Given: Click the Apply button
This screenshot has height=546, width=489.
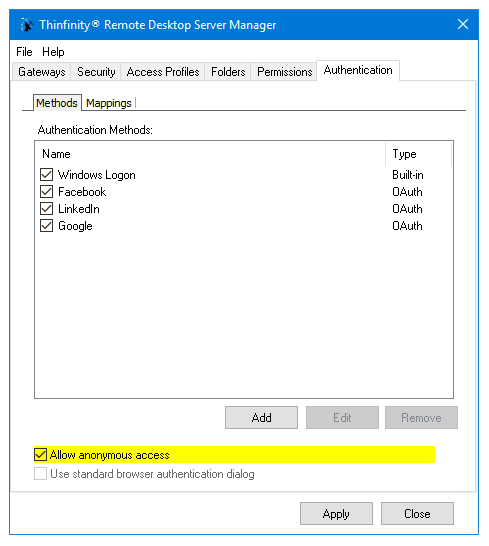Looking at the screenshot, I should pos(336,514).
